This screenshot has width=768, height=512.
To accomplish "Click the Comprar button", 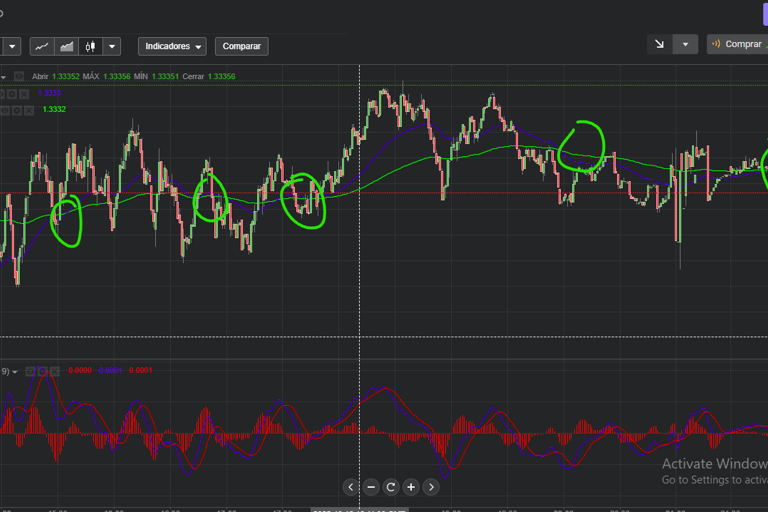I will tap(738, 44).
